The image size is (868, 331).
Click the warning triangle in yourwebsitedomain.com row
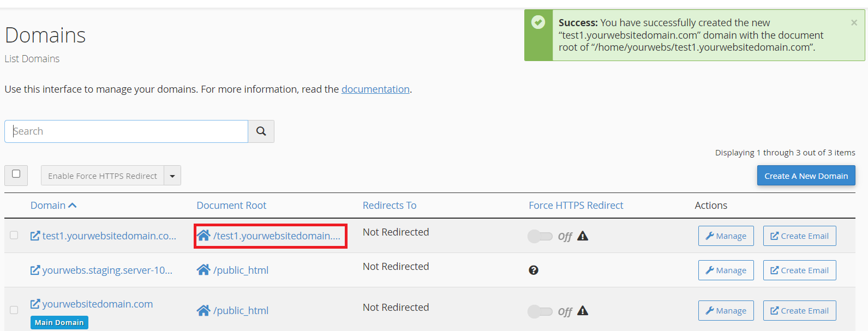[x=583, y=311]
